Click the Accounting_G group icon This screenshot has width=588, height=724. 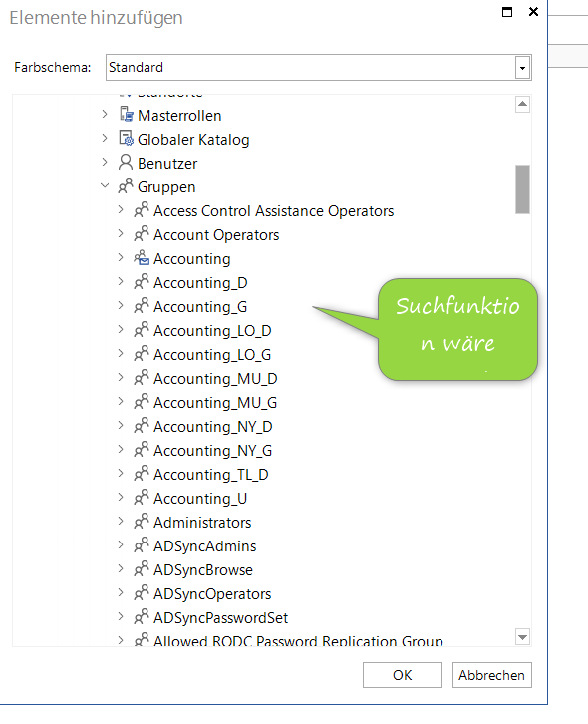click(x=142, y=306)
